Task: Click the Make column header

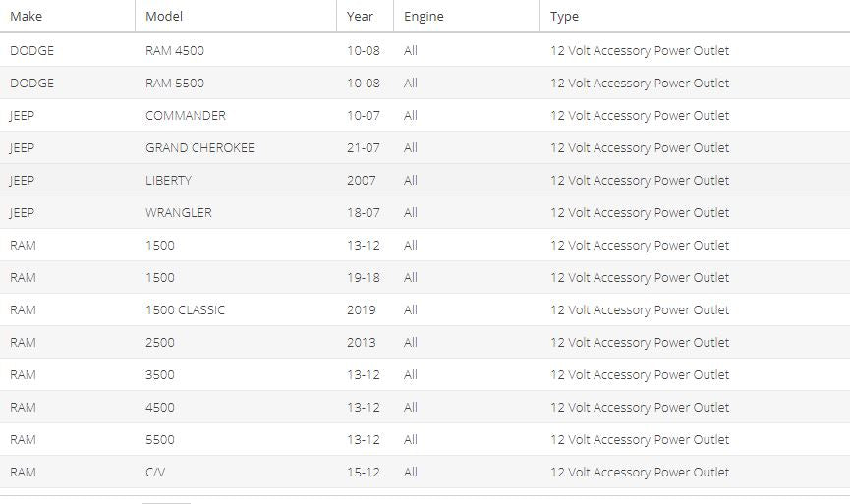Action: point(67,17)
